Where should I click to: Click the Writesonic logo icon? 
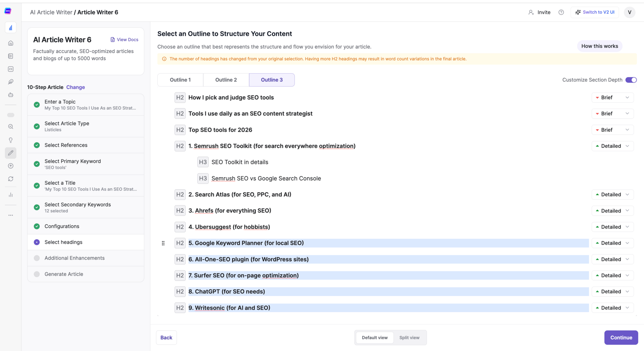[x=8, y=11]
